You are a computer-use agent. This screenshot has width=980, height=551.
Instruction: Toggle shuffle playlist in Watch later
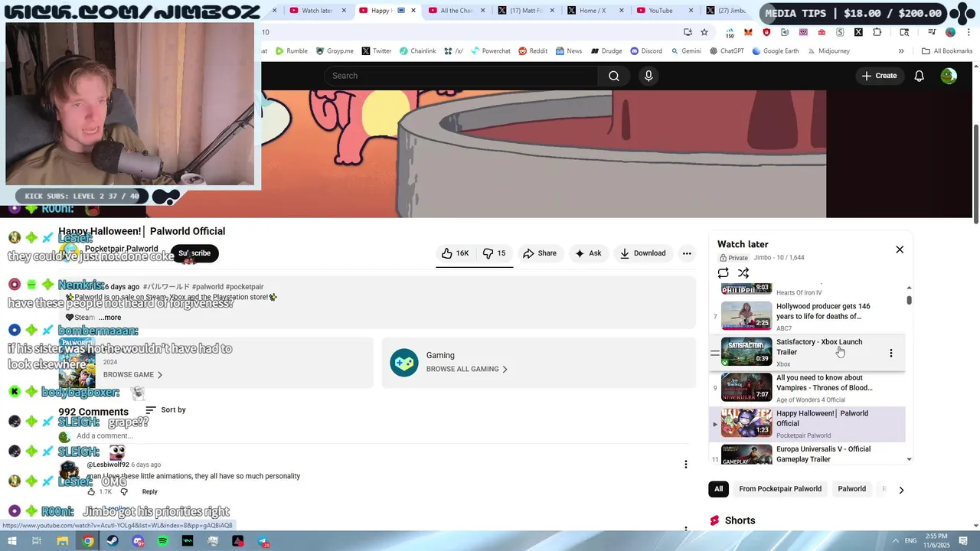[743, 273]
